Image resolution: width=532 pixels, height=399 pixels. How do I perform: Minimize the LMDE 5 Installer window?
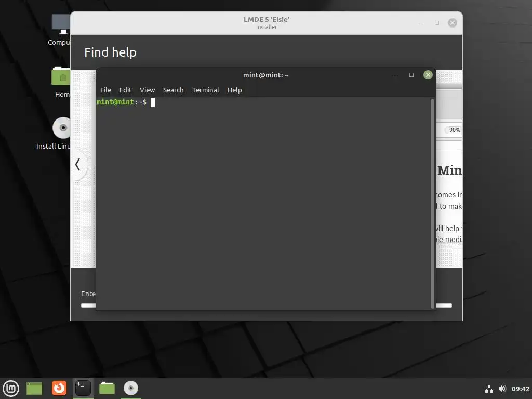coord(421,23)
